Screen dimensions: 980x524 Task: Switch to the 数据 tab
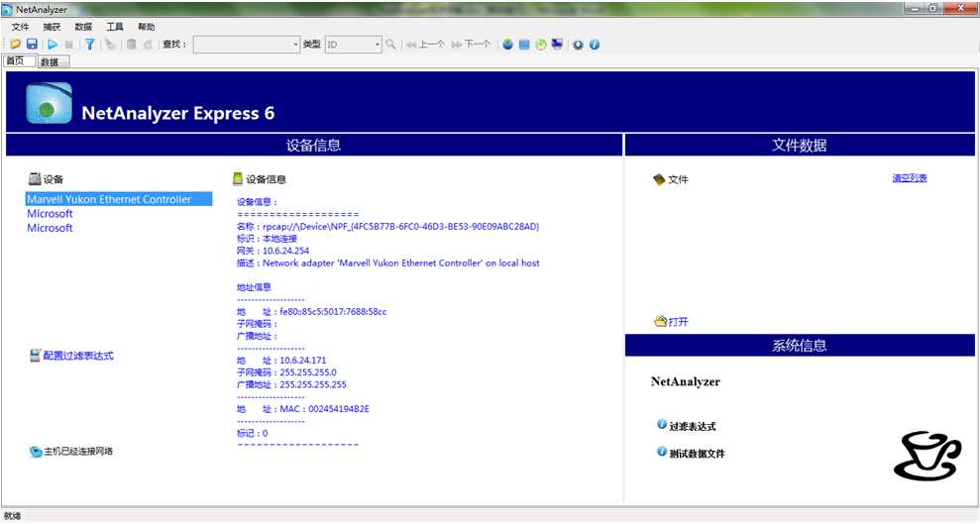pyautogui.click(x=52, y=61)
